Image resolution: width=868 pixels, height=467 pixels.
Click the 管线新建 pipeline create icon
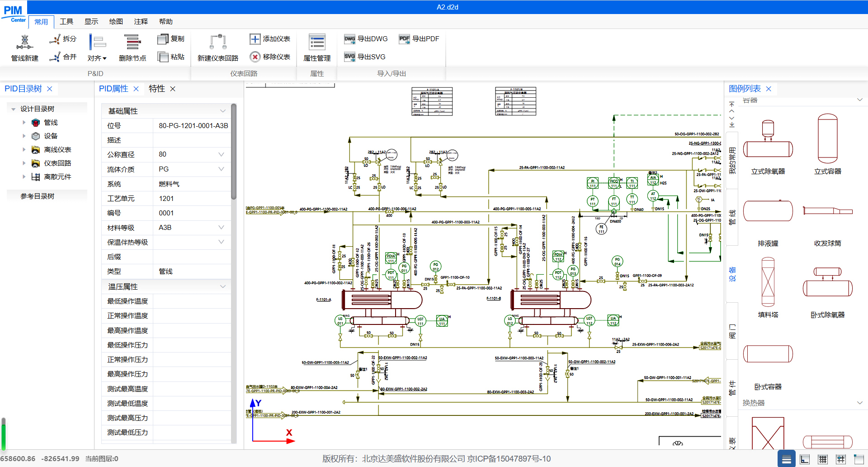(x=25, y=48)
